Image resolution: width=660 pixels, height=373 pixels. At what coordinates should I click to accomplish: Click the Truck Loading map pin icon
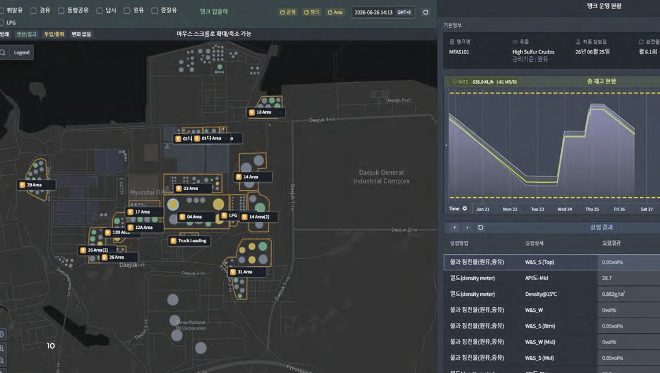[173, 241]
